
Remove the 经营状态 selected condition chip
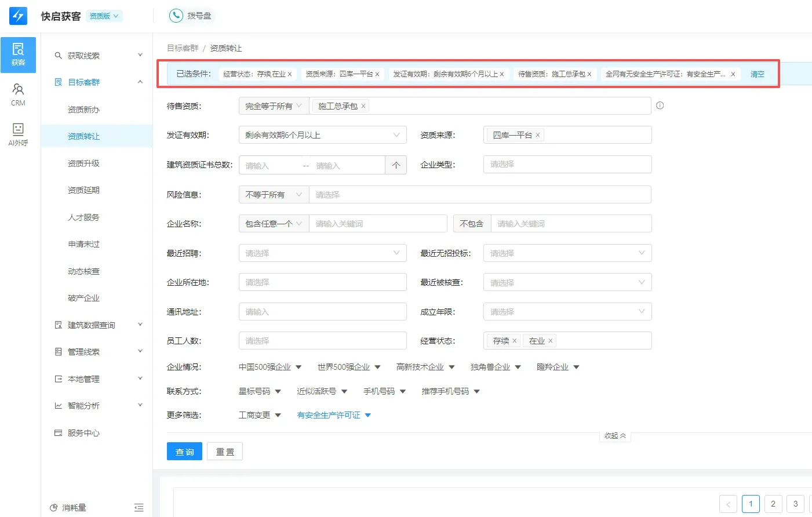[x=290, y=74]
